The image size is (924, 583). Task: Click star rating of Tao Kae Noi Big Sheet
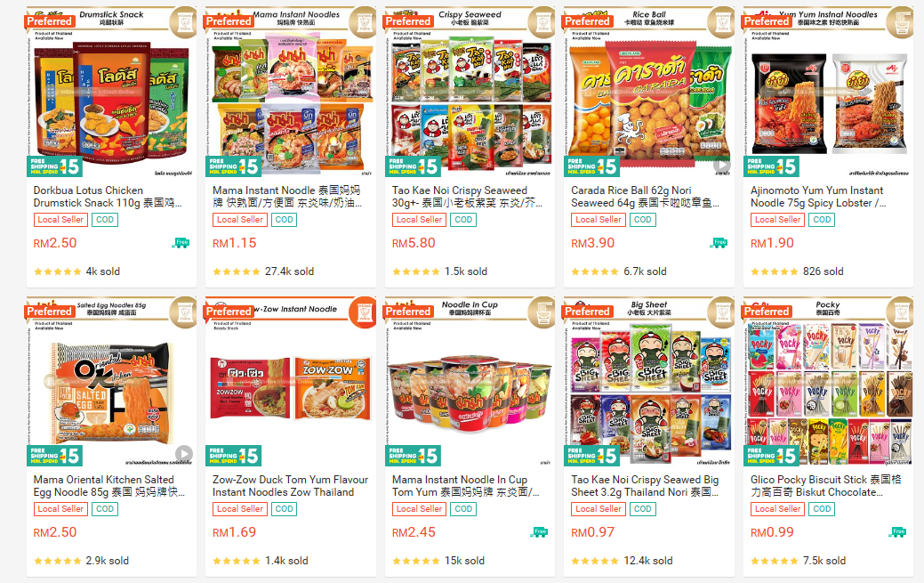point(595,561)
